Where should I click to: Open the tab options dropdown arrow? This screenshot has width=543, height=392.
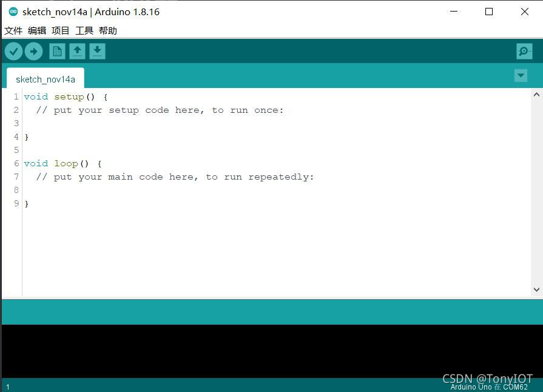point(521,75)
